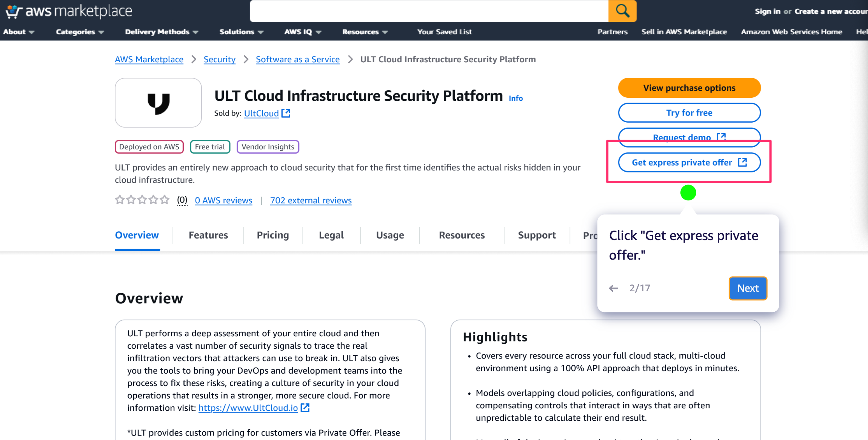Image resolution: width=868 pixels, height=440 pixels.
Task: Click the back arrow in the tour popup
Action: 614,288
